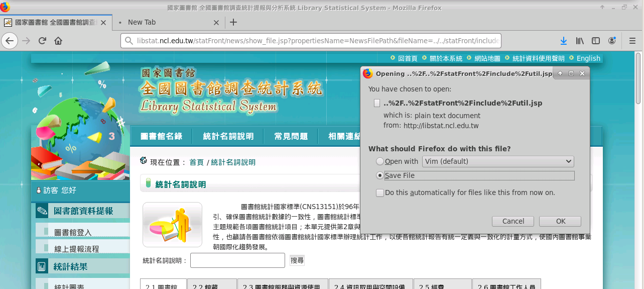
Task: Close the Opening file dialog
Action: point(582,73)
